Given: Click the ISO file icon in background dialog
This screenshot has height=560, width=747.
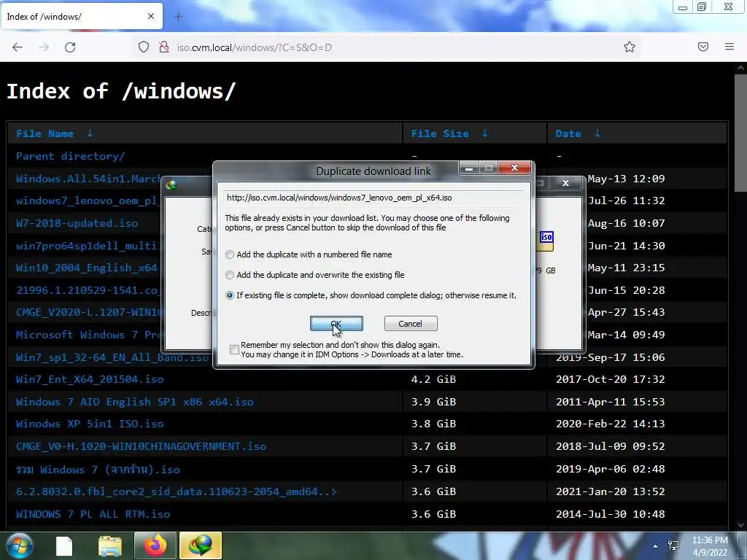Looking at the screenshot, I should 546,241.
